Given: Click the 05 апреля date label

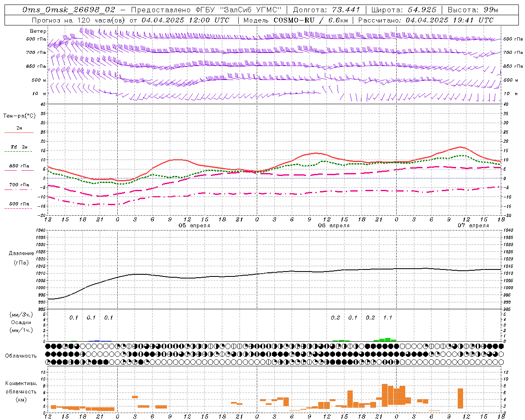Looking at the screenshot, I should [194, 226].
